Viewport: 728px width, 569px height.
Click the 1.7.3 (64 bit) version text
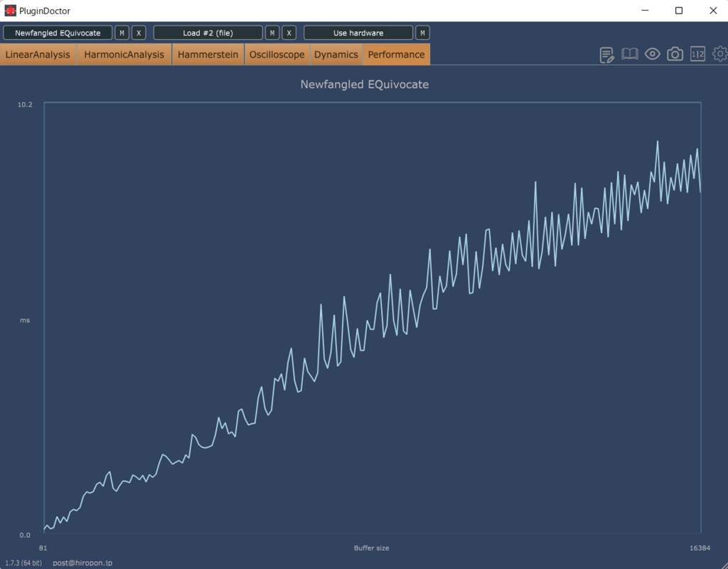[23, 563]
